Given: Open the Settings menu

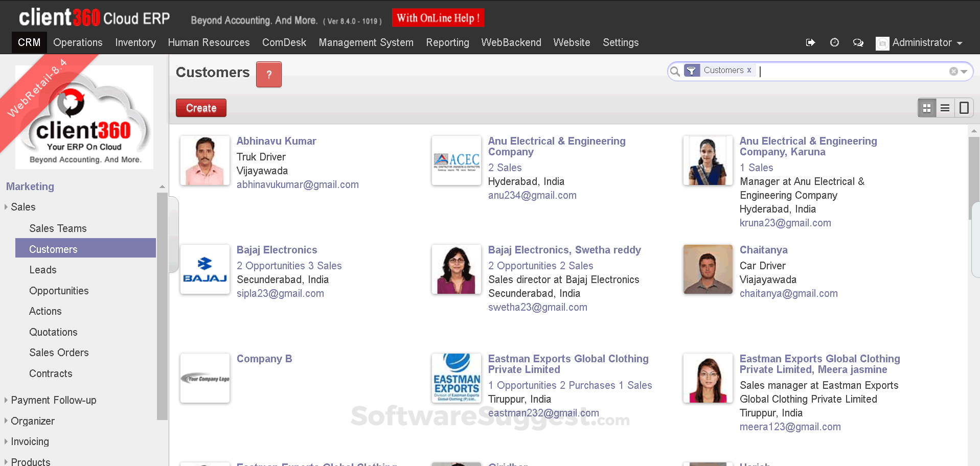Looking at the screenshot, I should coord(621,42).
